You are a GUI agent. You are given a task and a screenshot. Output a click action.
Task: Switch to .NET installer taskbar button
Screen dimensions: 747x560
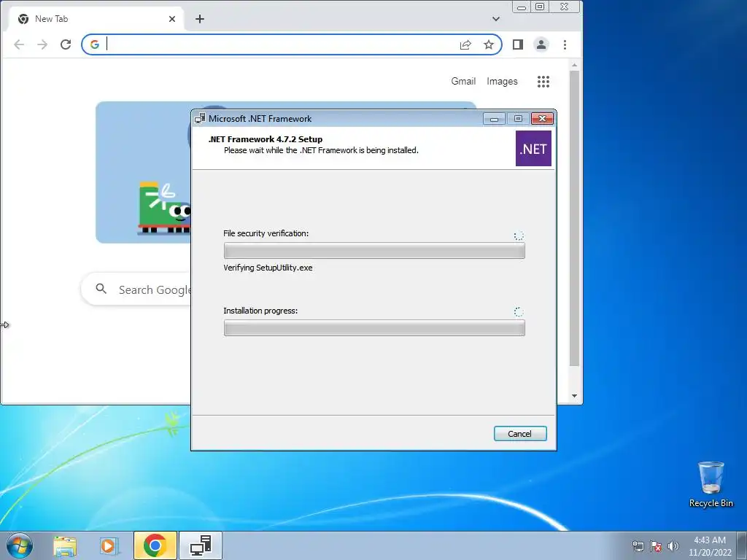click(x=201, y=545)
